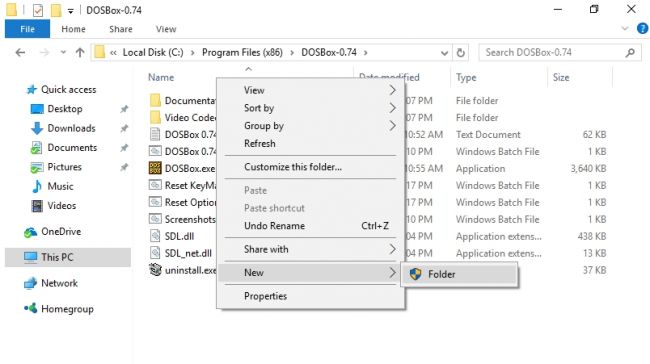Select Program Files (x86) breadcrumb
650x364 pixels.
point(242,53)
